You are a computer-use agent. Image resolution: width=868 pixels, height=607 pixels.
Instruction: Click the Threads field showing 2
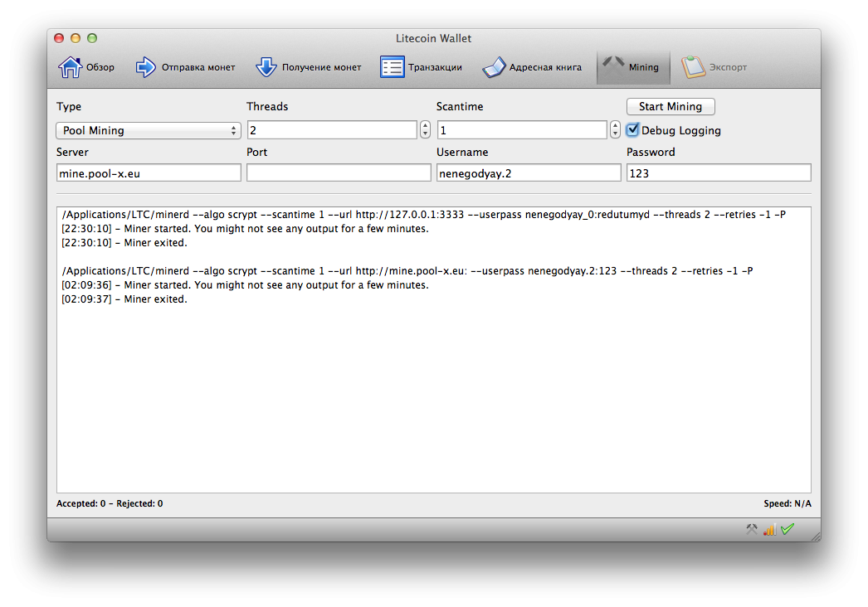tap(332, 130)
